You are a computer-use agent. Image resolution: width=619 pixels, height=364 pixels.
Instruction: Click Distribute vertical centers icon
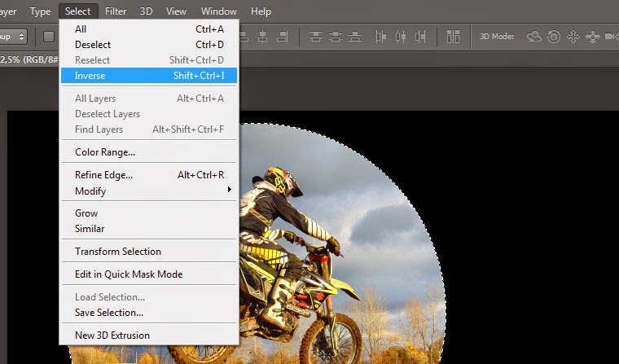[x=336, y=37]
